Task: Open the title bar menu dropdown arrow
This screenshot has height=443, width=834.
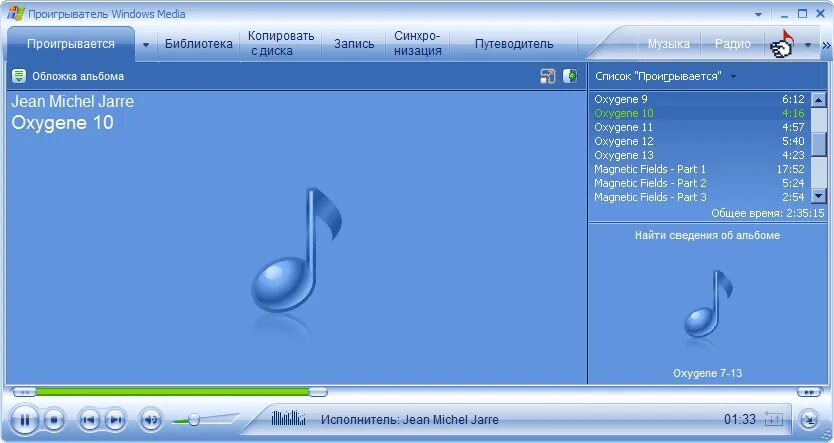Action: pos(758,15)
